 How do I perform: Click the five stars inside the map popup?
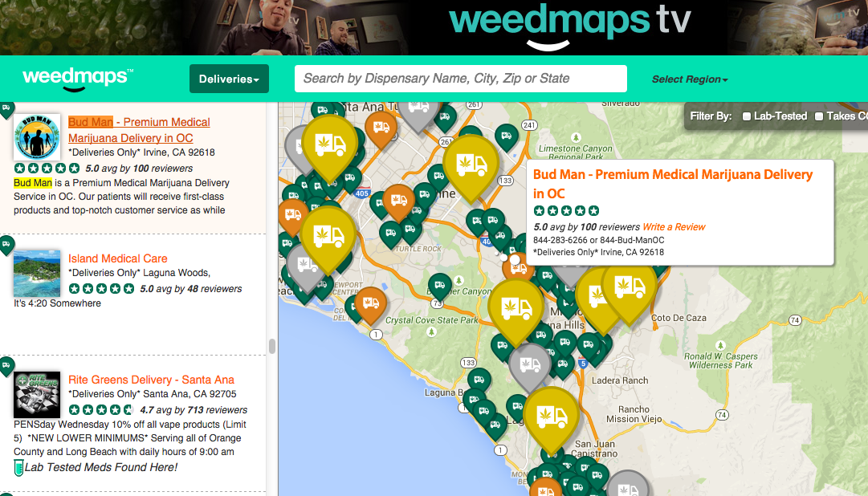[x=566, y=210]
